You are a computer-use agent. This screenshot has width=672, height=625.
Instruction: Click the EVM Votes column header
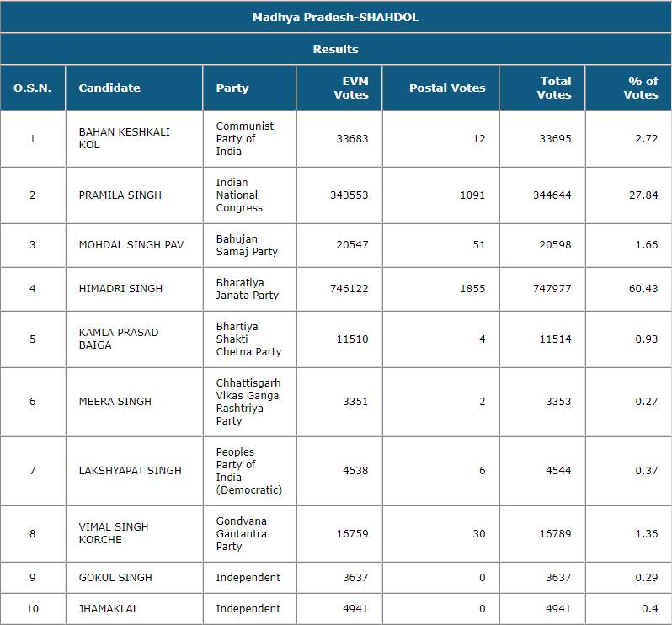[351, 88]
